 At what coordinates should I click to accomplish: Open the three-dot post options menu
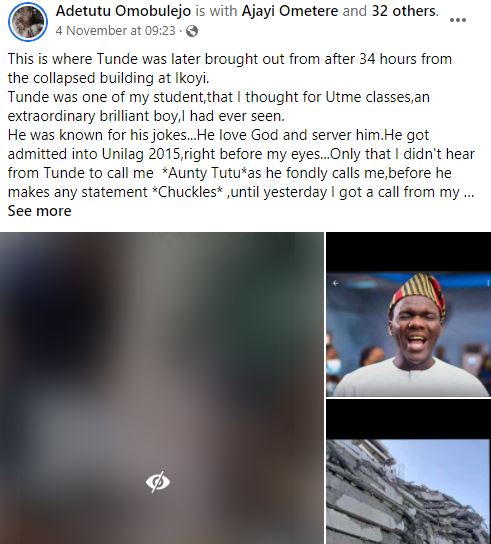coord(458,20)
